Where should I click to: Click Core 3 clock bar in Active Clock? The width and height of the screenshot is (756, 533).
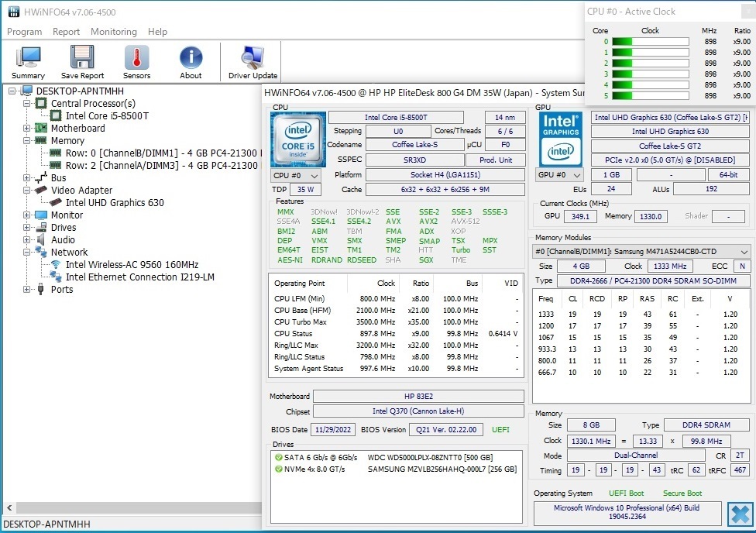pos(650,74)
